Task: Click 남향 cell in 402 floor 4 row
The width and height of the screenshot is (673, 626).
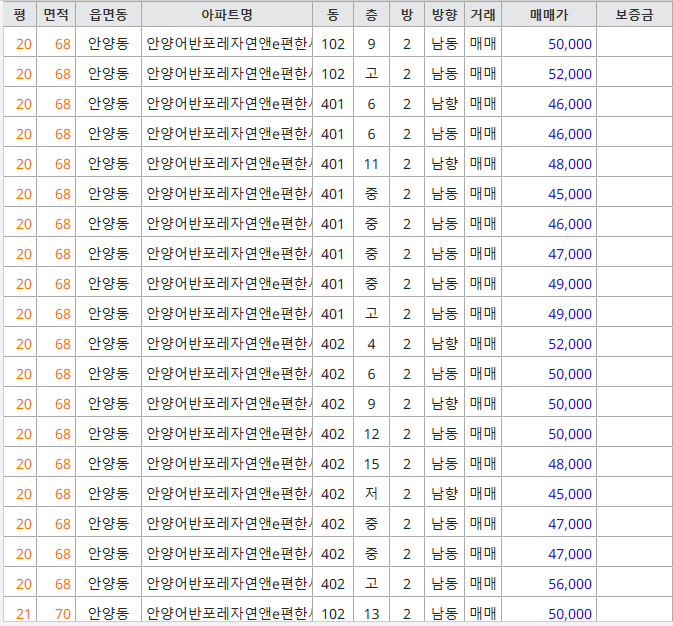Action: [445, 344]
